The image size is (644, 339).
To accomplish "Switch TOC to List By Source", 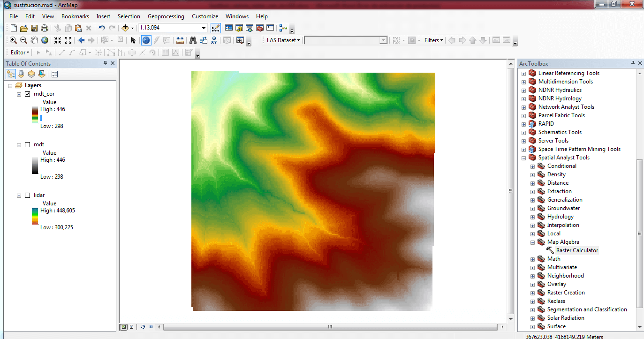I will pos(21,74).
